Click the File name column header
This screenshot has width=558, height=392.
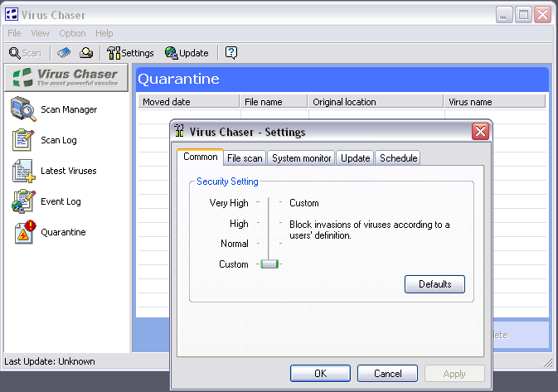[274, 101]
